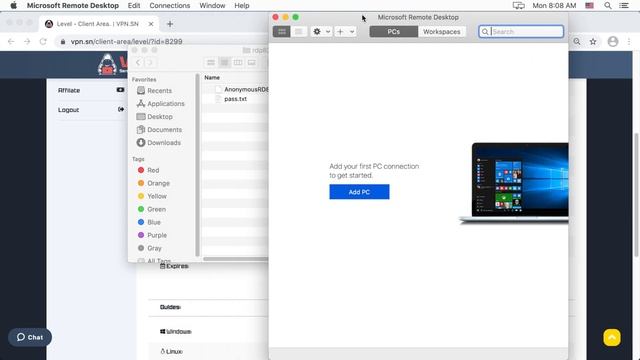Bookmark the page with star icon

coord(593,41)
